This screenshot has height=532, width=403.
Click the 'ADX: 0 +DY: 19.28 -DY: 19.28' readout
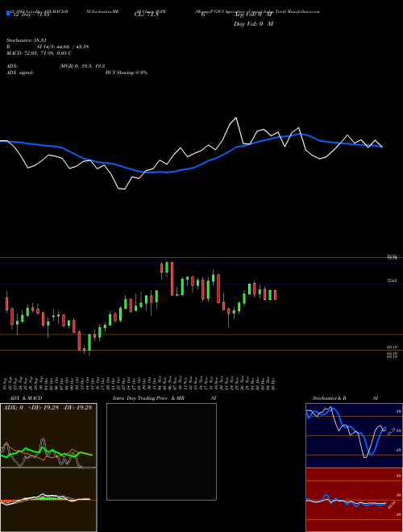[48, 407]
